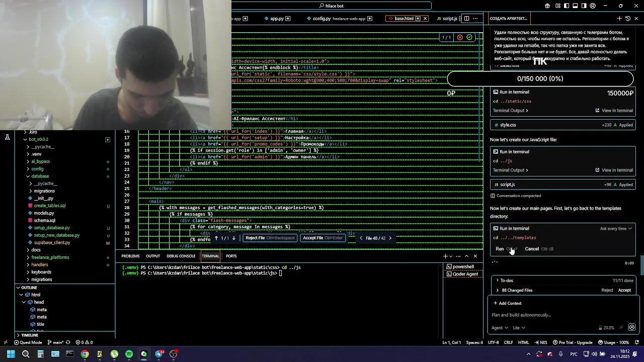Click Add Context in chat input

coord(507,303)
